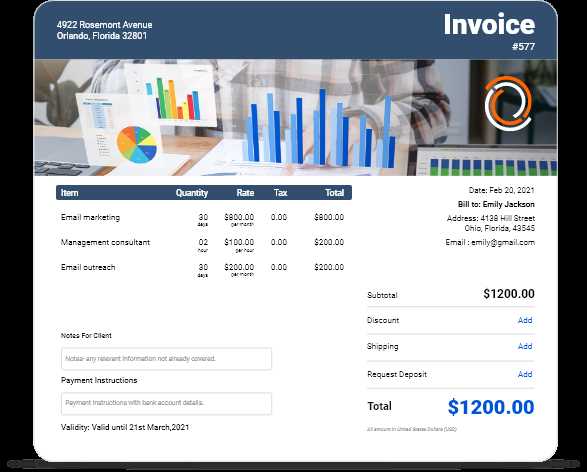Click Orlando, Florida 32801 text
Image resolution: width=587 pixels, height=472 pixels.
102,36
